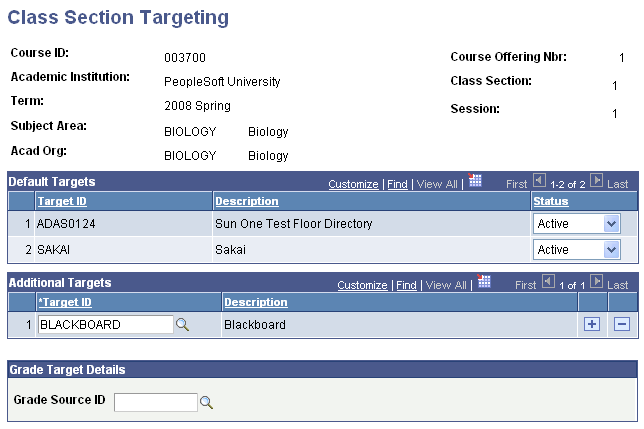Sort by Status column header
Screen dimensions: 644x429
pyautogui.click(x=551, y=201)
